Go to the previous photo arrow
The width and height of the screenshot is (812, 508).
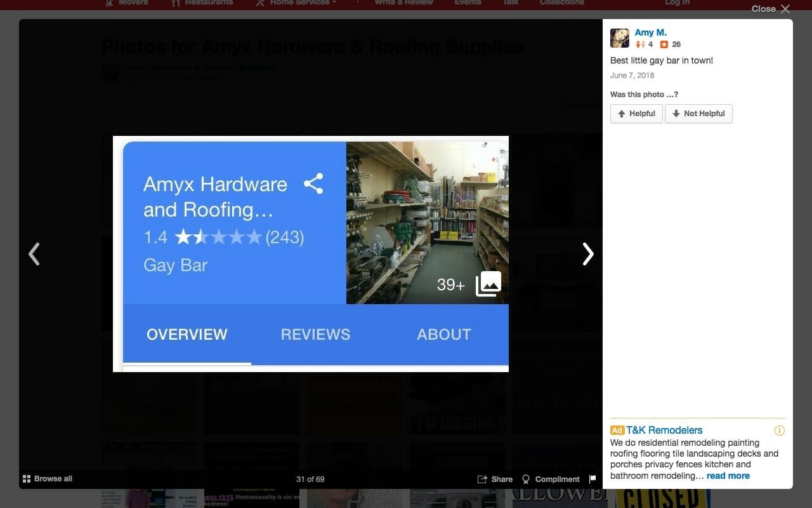tap(34, 254)
